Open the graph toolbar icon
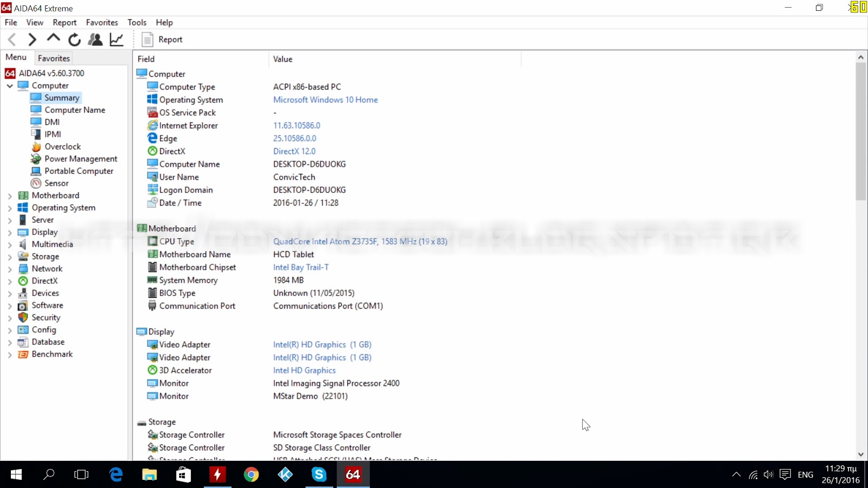This screenshot has width=868, height=488. [x=117, y=40]
